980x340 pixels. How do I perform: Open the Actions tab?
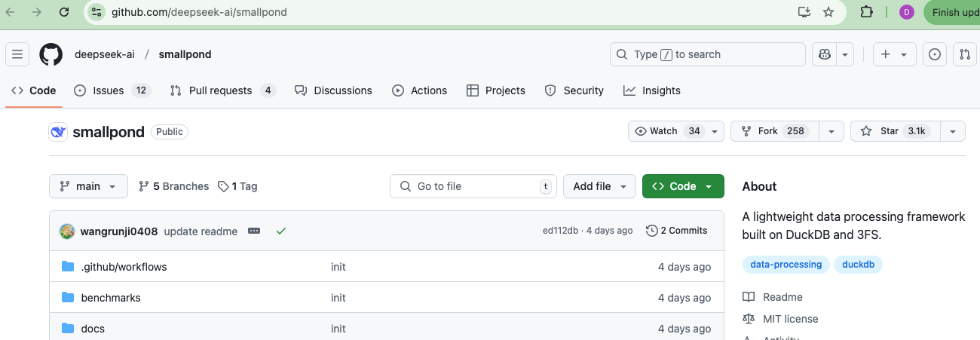tap(420, 90)
